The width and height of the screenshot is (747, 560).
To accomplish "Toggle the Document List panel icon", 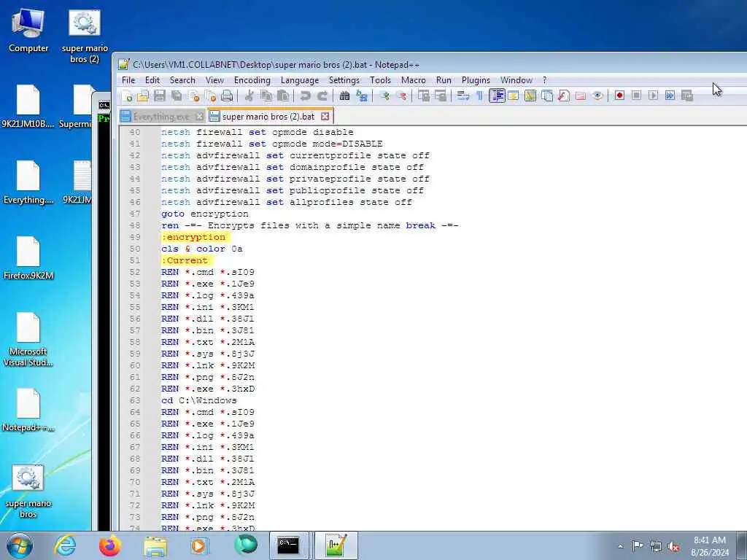I will coord(547,96).
